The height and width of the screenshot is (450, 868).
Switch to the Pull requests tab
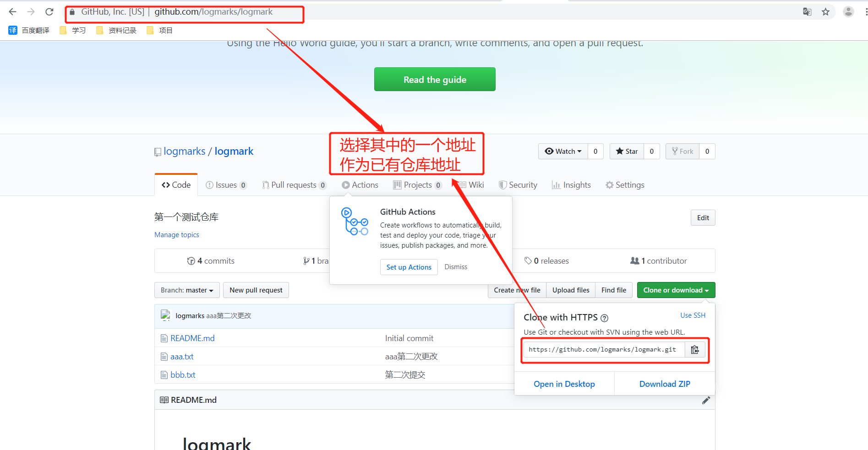click(x=294, y=185)
